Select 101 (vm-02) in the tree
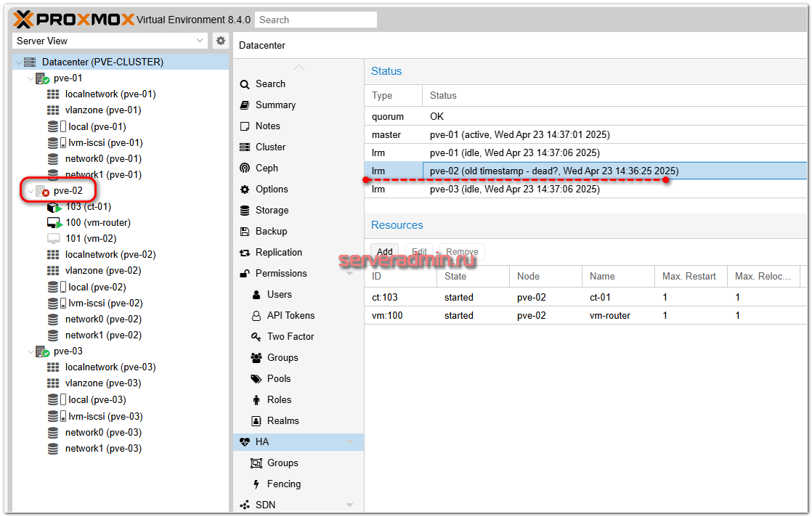This screenshot has width=812, height=517. (91, 239)
